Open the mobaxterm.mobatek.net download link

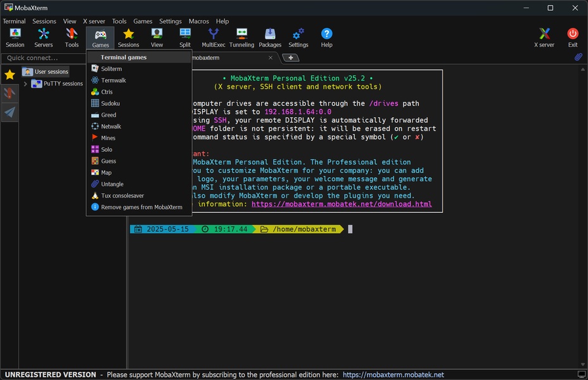click(x=342, y=204)
